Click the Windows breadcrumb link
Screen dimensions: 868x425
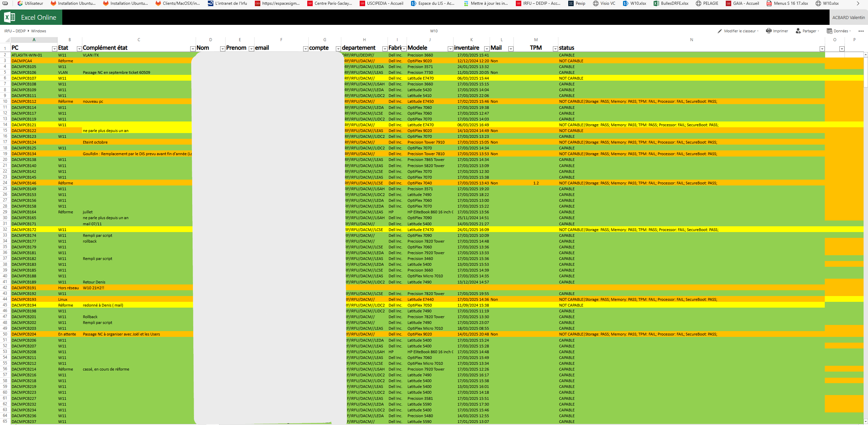point(38,31)
